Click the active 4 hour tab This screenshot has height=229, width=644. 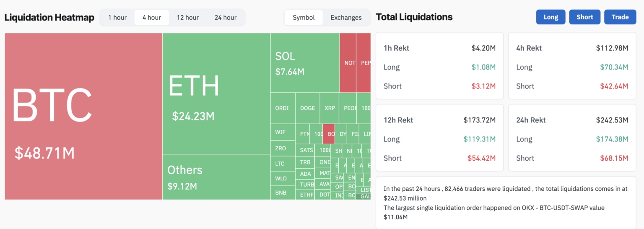click(x=152, y=18)
